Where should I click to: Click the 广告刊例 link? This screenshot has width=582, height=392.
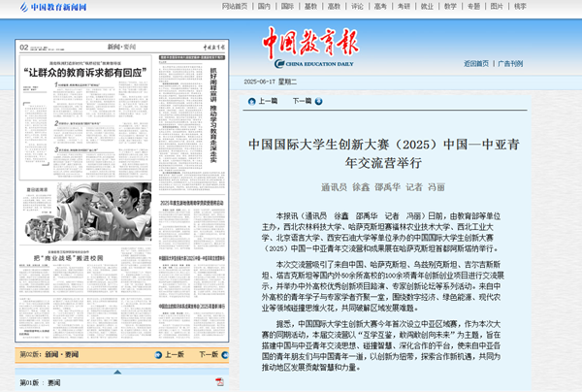[510, 63]
